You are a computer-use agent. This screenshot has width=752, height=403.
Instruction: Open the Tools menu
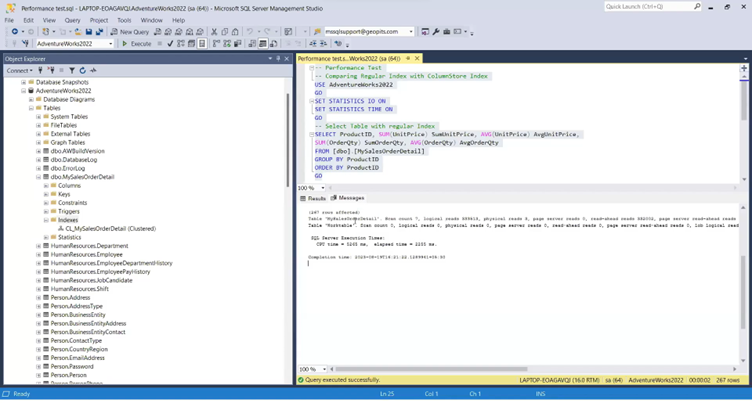click(124, 20)
